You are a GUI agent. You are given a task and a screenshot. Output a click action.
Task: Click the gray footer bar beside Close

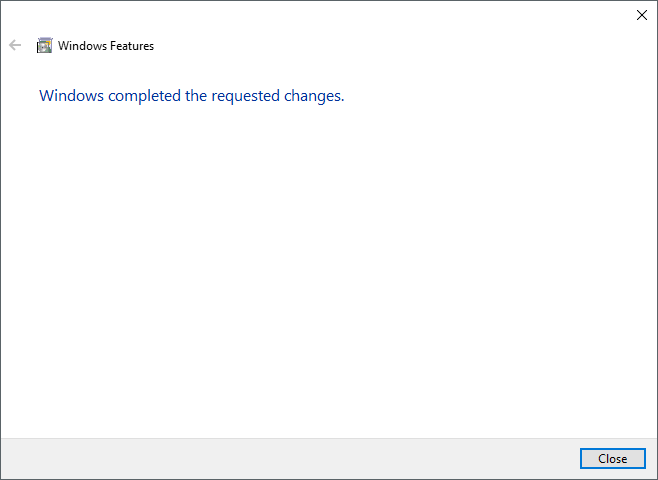(300, 459)
